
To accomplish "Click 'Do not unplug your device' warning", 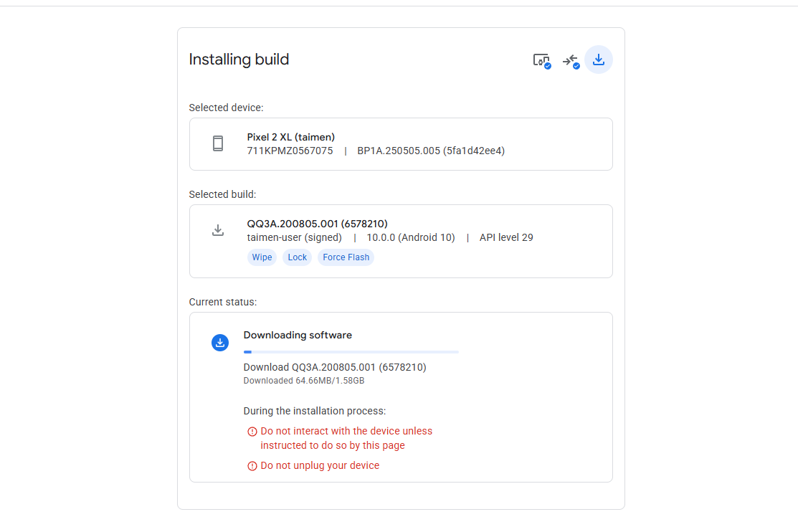I will 320,465.
